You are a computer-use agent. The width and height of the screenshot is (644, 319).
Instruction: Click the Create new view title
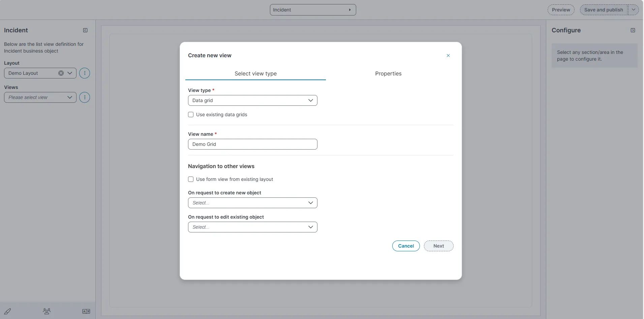[210, 55]
